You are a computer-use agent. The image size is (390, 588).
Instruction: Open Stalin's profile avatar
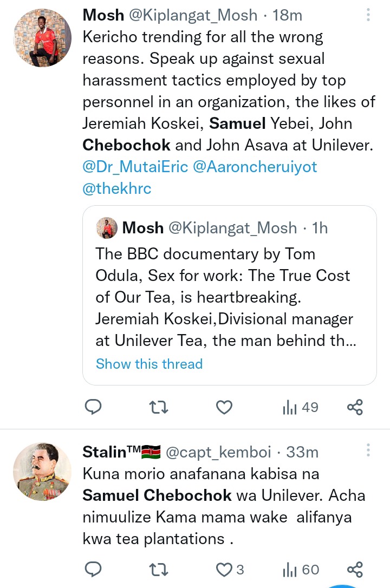[x=42, y=471]
